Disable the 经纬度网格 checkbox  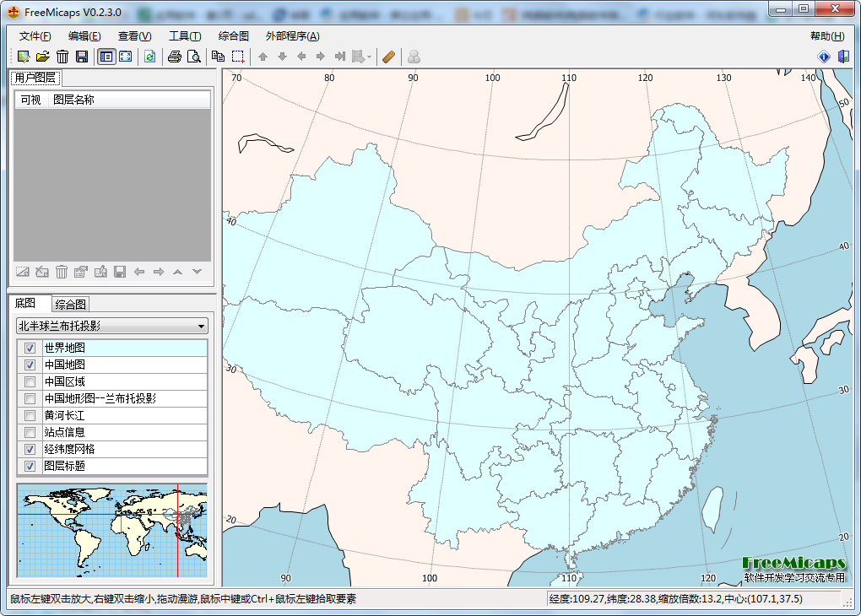(30, 449)
